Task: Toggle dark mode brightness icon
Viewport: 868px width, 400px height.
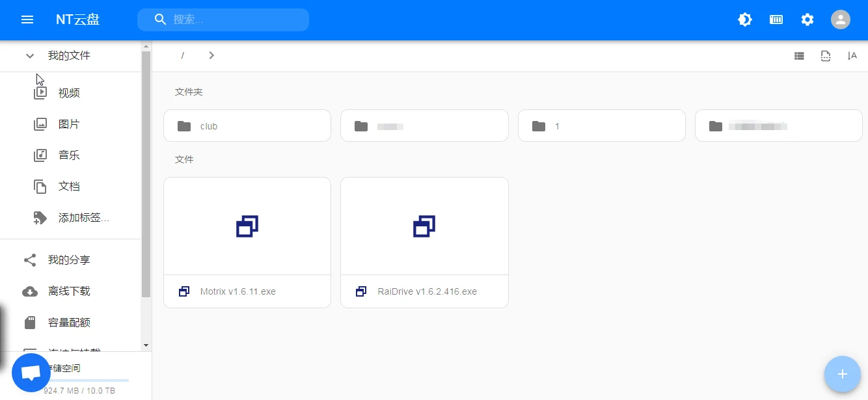Action: point(745,20)
